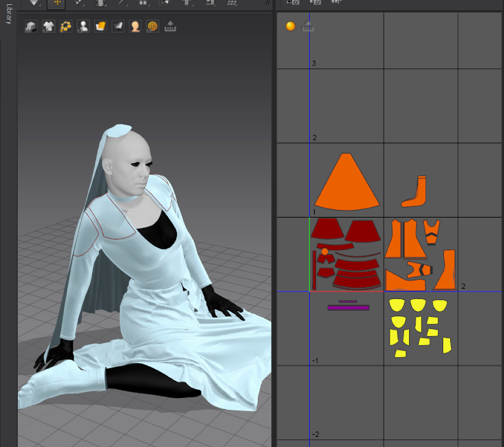Screen dimensions: 504x447
Task: Select the long purple strip pattern
Action: point(348,307)
